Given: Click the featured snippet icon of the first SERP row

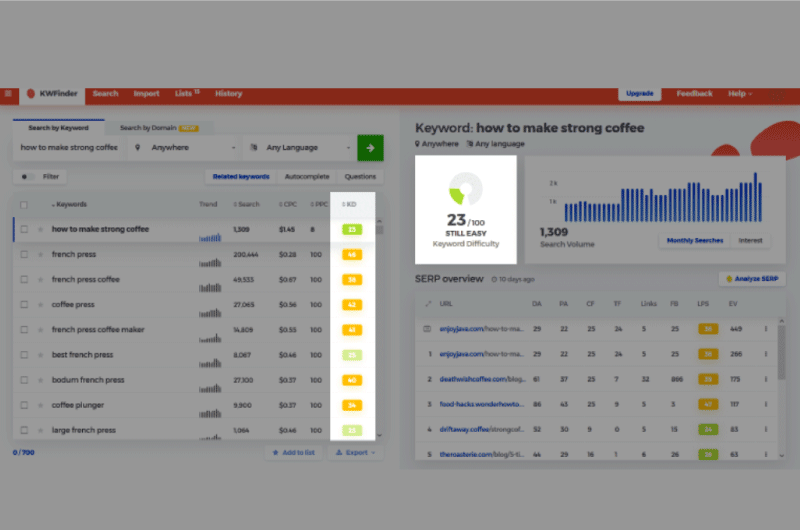Looking at the screenshot, I should pyautogui.click(x=427, y=329).
